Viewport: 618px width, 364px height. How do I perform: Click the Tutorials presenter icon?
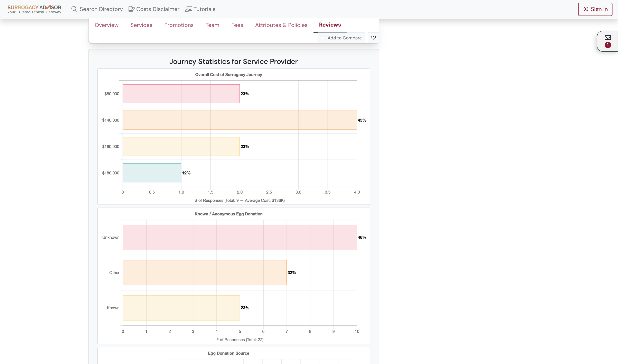[188, 9]
